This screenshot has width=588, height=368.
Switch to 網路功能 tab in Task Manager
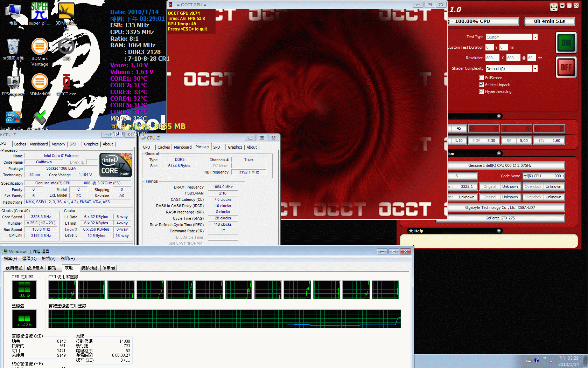point(90,268)
